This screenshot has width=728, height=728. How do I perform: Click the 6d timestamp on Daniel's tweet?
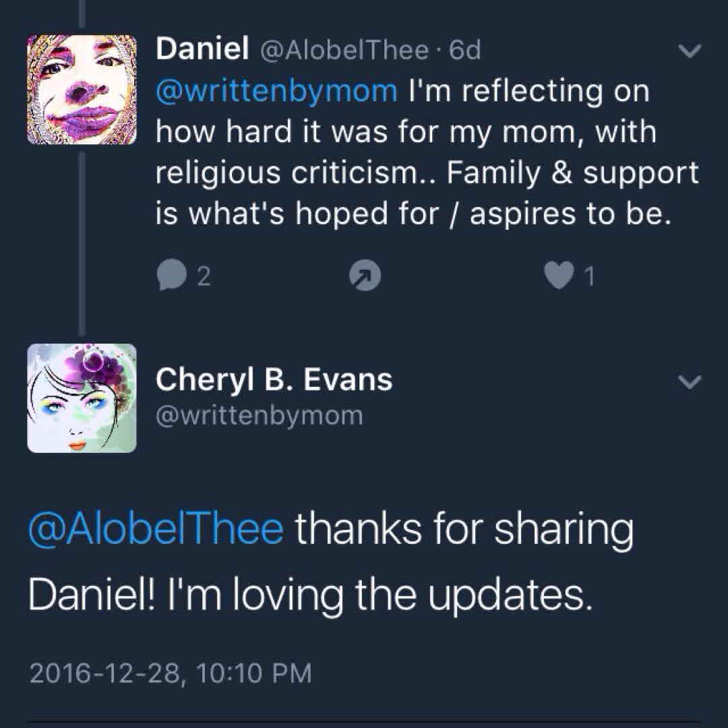point(464,51)
